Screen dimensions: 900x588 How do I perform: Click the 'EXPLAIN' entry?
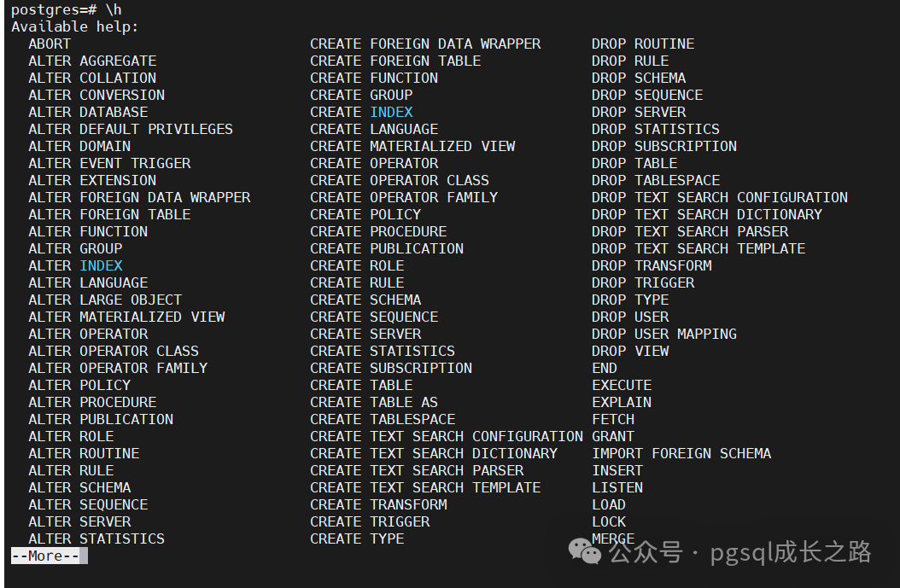[x=622, y=402]
